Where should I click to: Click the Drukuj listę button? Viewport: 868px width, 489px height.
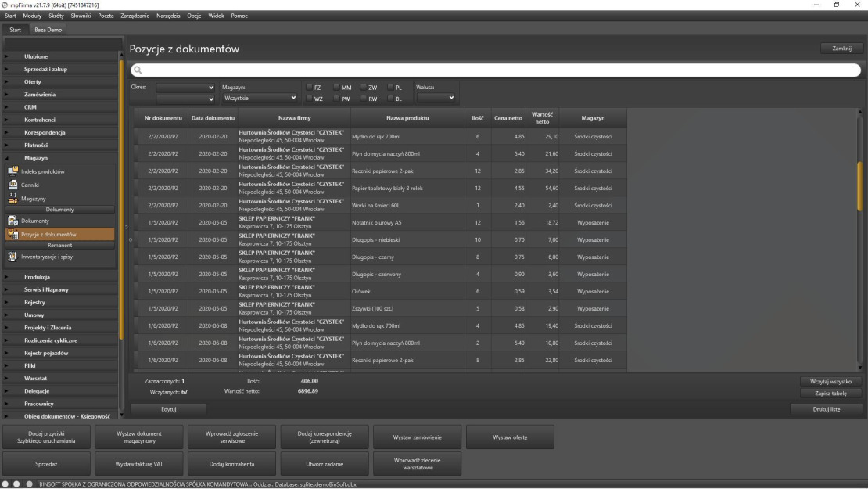tap(826, 408)
